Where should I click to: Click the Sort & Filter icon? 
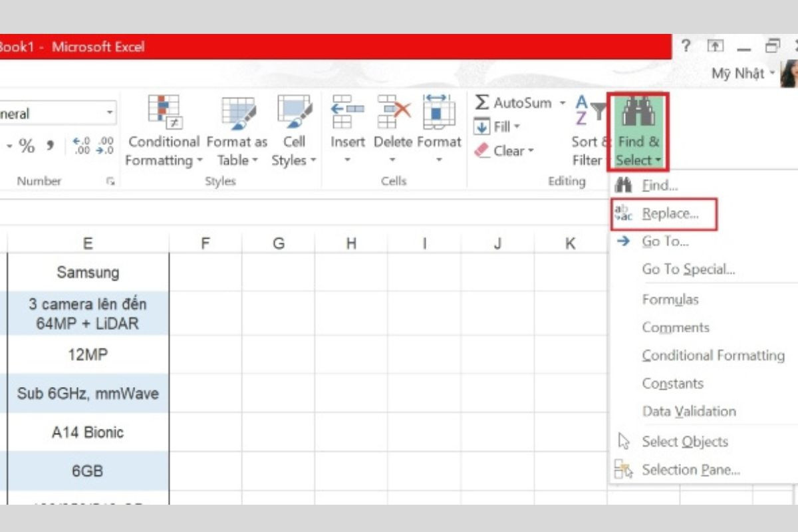pos(591,111)
